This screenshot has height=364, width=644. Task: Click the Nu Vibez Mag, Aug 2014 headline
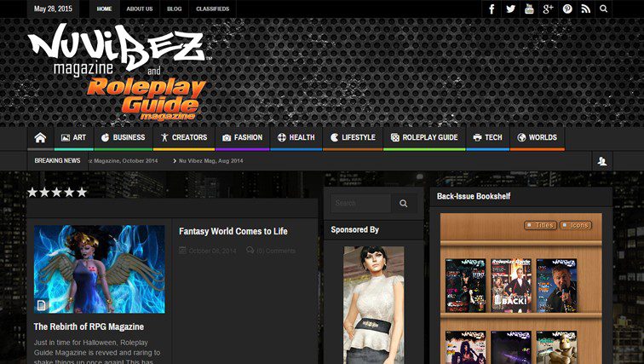(210, 161)
